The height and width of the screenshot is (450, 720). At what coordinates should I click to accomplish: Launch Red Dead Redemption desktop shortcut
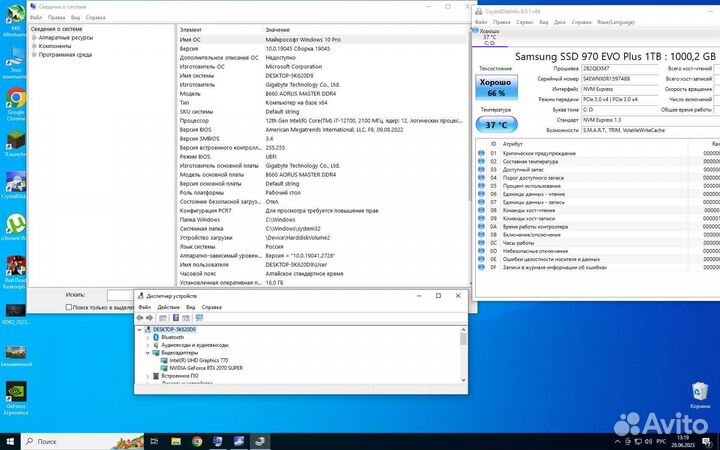pyautogui.click(x=15, y=272)
